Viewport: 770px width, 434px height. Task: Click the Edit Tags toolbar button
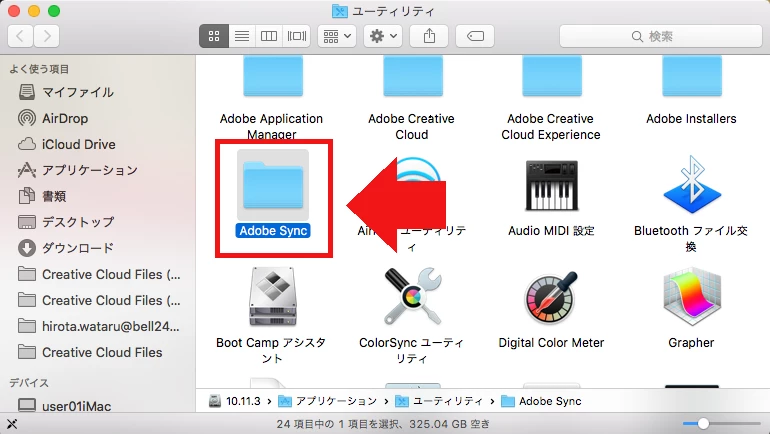475,36
